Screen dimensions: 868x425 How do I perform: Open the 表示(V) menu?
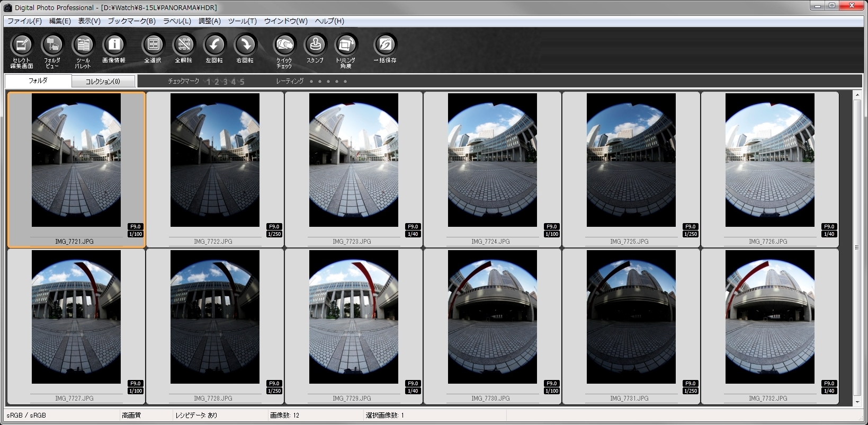pyautogui.click(x=89, y=21)
